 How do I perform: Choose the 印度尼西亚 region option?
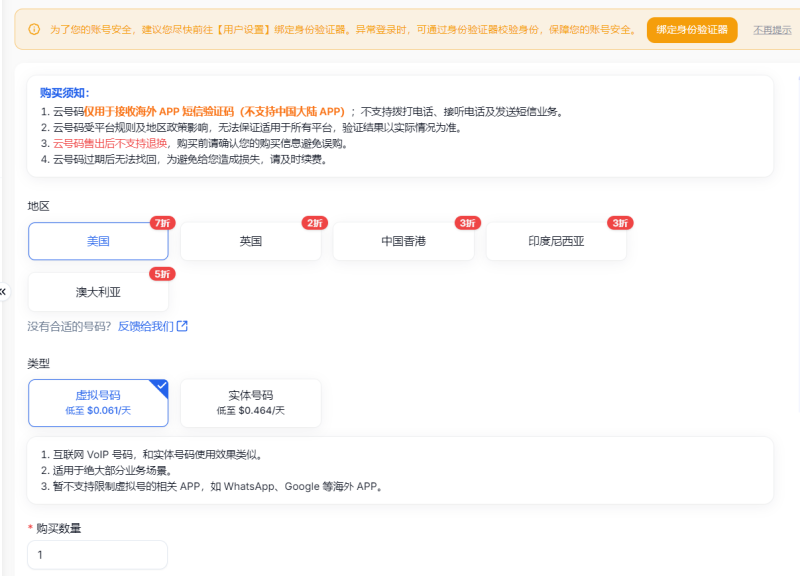pos(556,241)
